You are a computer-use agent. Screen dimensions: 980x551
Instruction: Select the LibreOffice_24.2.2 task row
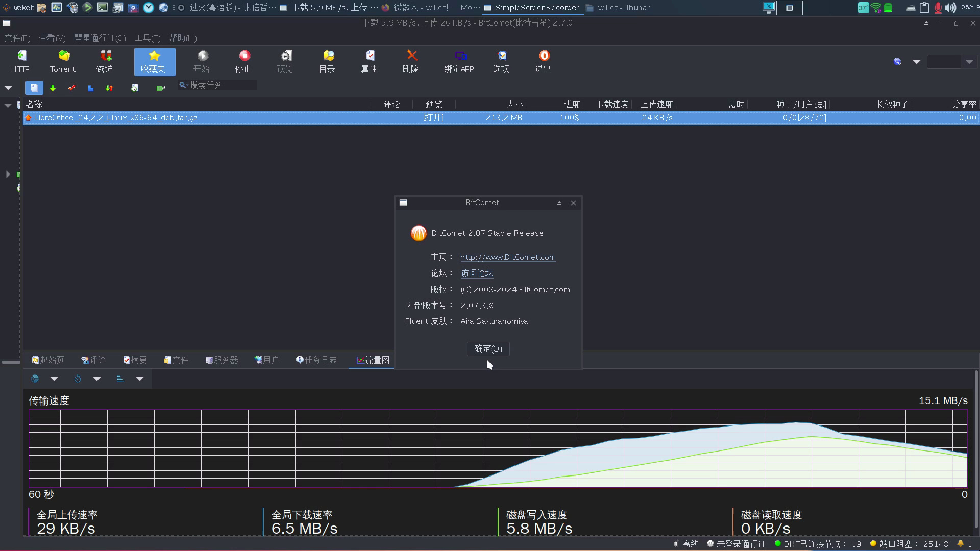500,118
